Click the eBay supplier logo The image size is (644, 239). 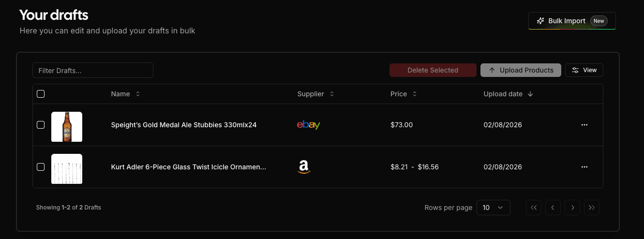click(308, 125)
